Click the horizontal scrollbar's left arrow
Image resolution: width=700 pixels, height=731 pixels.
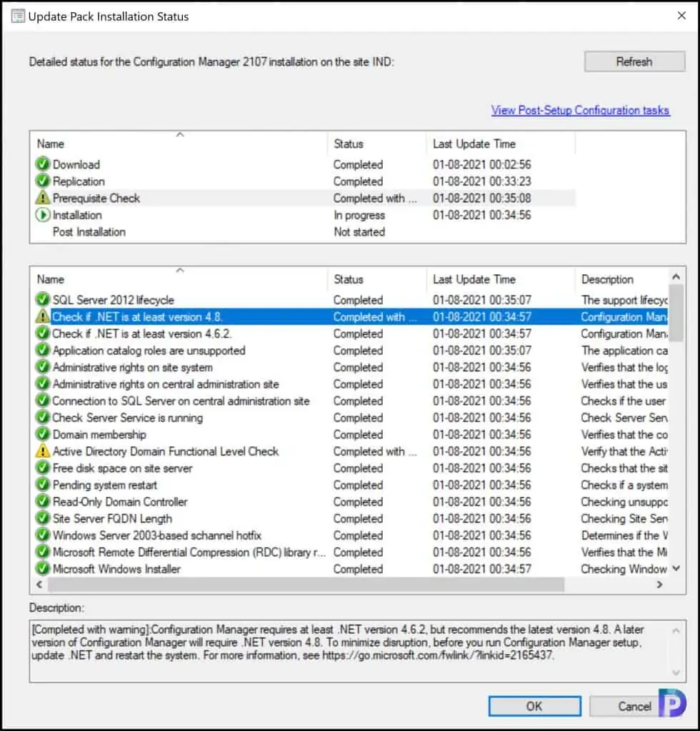click(39, 584)
